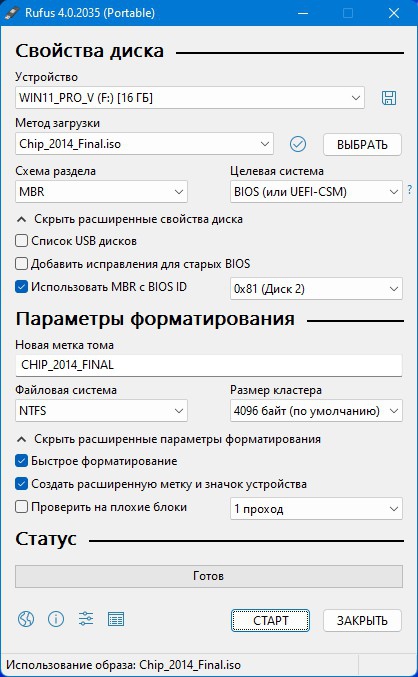Viewport: 418px width, 677px height.
Task: Open language selection globe icon
Action: (26, 619)
